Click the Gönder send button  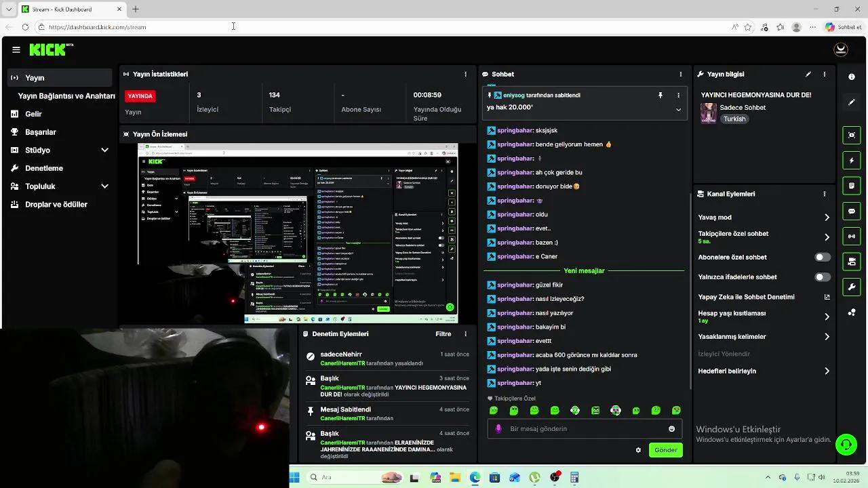665,450
